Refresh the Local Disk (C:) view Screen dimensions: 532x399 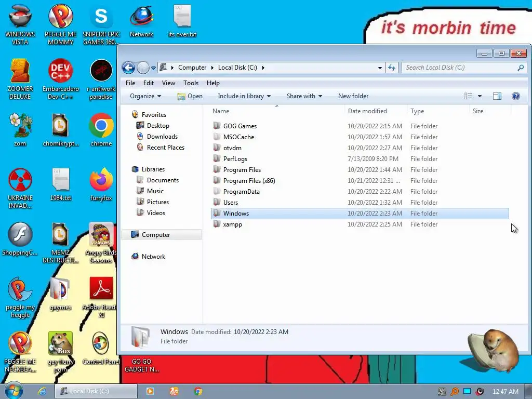pyautogui.click(x=392, y=68)
